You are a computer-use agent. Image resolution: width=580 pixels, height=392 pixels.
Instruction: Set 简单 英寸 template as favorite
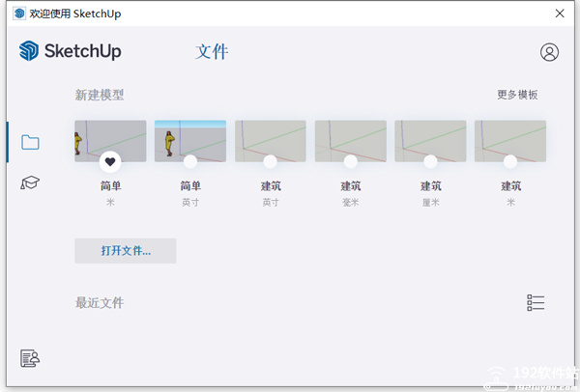[x=190, y=162]
